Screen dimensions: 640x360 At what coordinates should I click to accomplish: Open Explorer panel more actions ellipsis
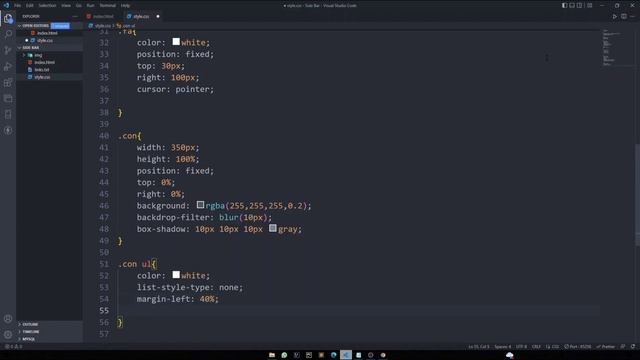[75, 16]
